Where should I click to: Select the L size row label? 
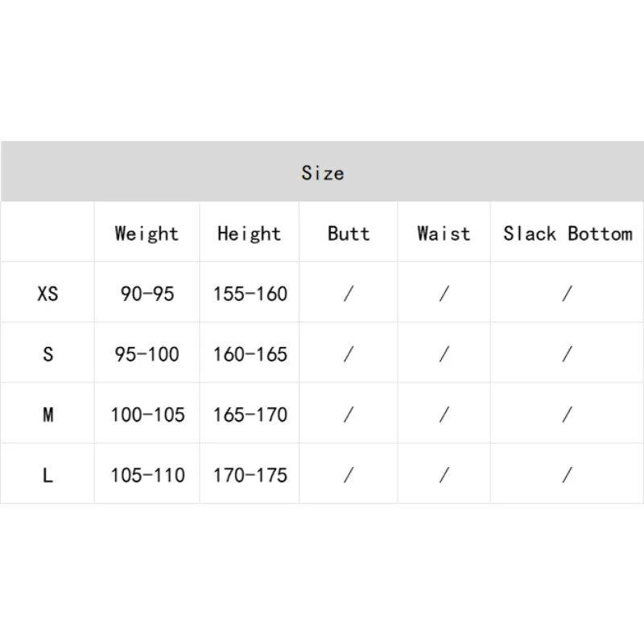47,475
